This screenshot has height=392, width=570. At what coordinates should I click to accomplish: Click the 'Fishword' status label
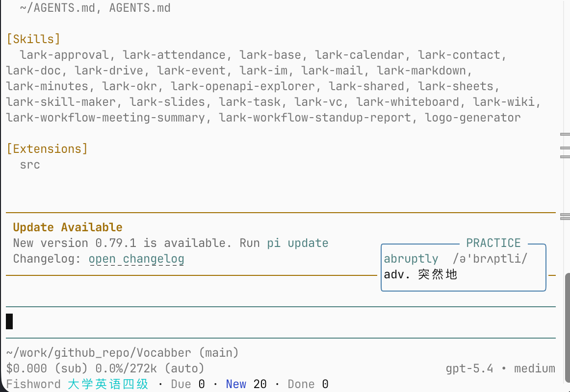[x=33, y=384]
